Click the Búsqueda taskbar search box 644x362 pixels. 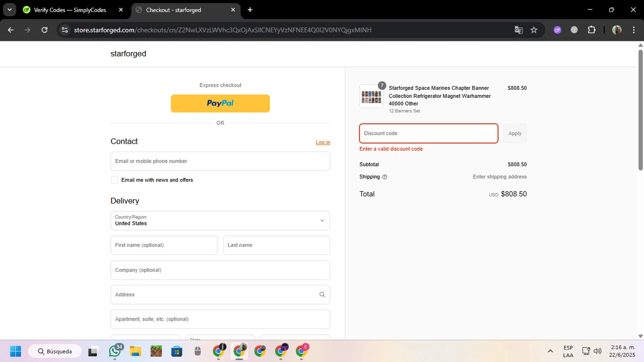(x=55, y=351)
